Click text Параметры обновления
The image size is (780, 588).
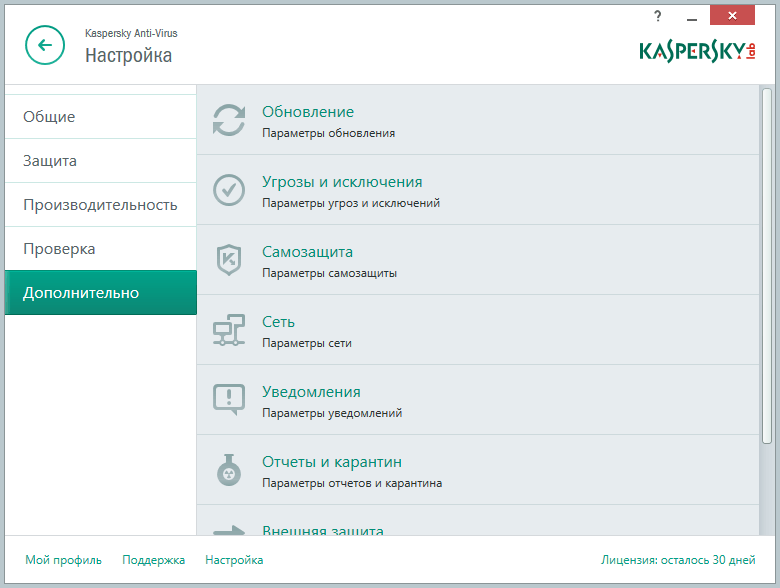(x=328, y=133)
